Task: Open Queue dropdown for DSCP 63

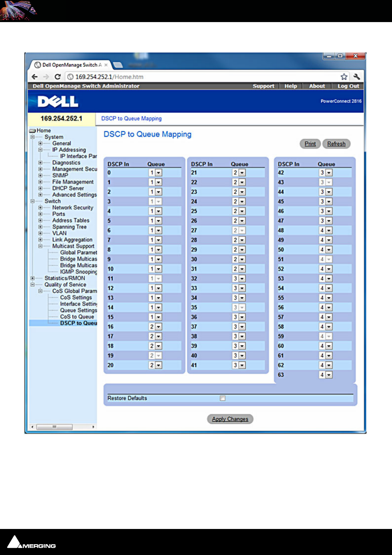Action: [326, 375]
